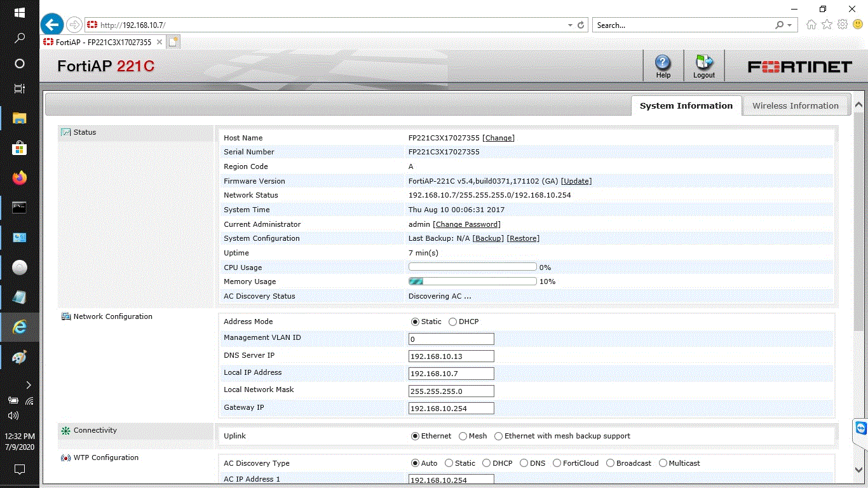Open Firefox from the taskbar
This screenshot has height=488, width=868.
20,178
